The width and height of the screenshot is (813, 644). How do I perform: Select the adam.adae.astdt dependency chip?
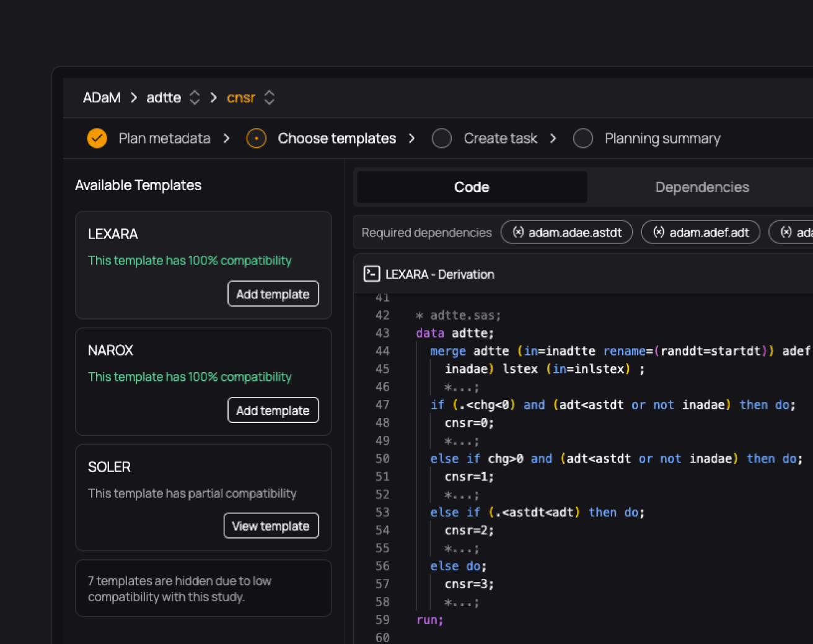566,232
